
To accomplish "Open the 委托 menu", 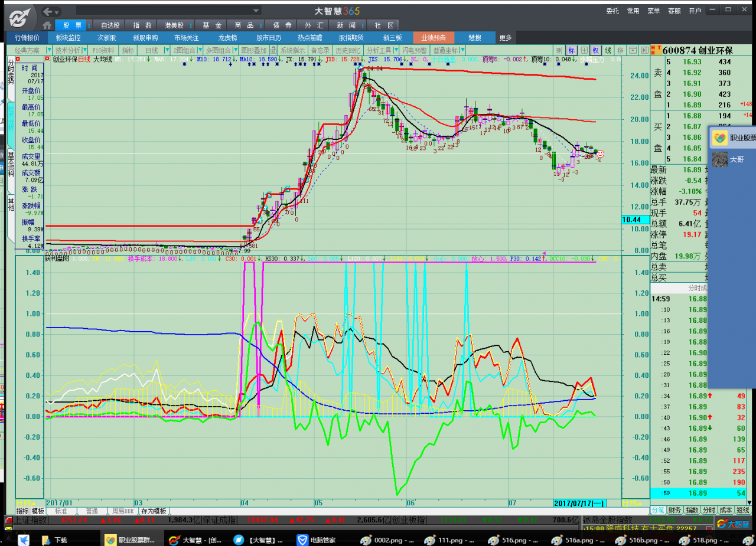I will 612,11.
